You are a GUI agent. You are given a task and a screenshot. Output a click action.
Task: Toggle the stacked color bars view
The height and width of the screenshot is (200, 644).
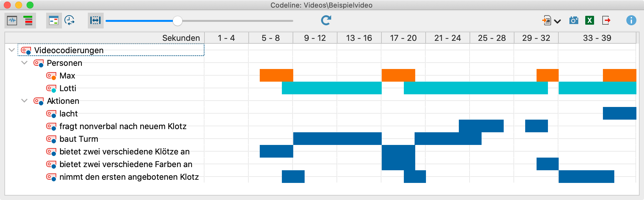click(x=28, y=21)
